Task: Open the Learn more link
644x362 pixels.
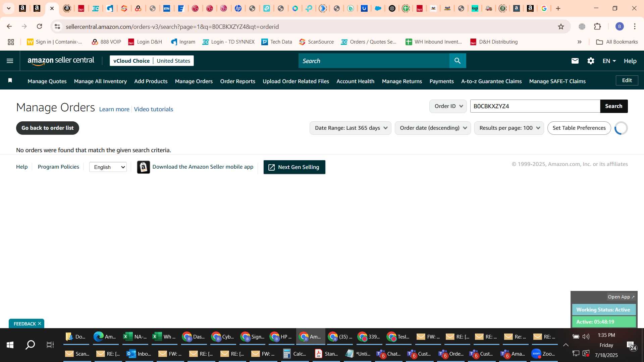Action: [x=114, y=109]
